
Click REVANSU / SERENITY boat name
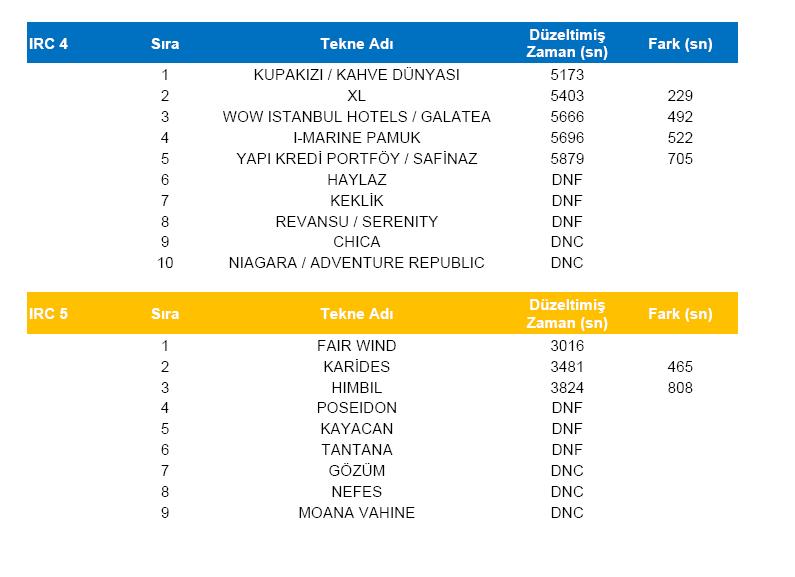coord(356,221)
